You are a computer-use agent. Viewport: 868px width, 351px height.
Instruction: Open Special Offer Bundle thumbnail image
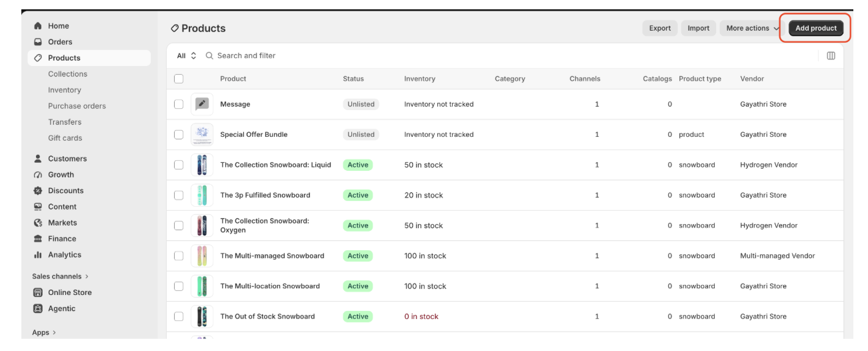(202, 134)
